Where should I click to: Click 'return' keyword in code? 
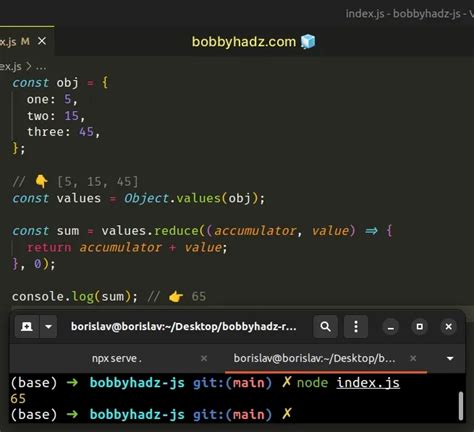point(49,247)
